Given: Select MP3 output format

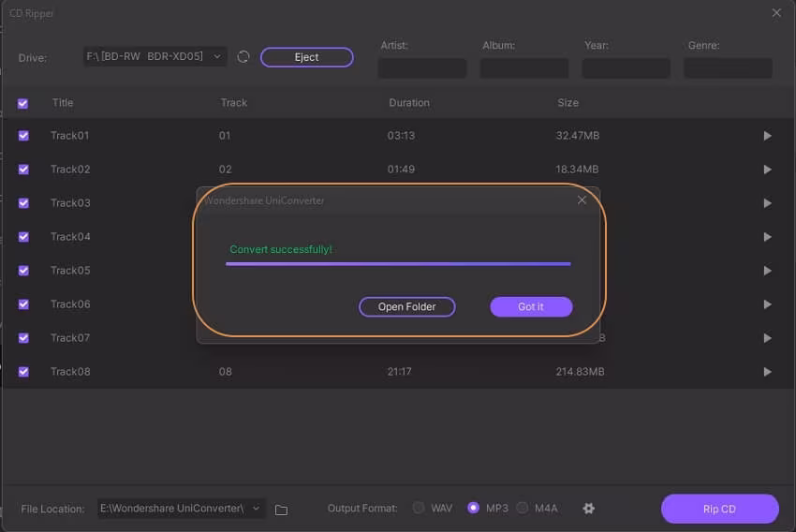Looking at the screenshot, I should 473,508.
